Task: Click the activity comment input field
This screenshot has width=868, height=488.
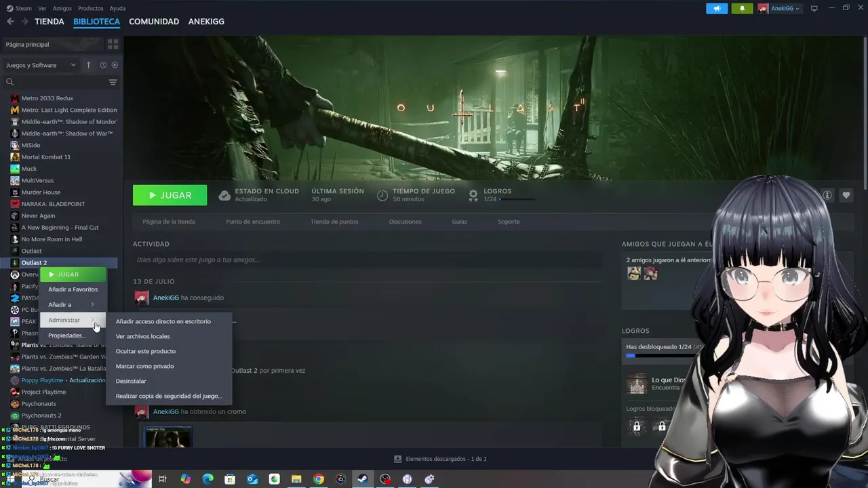Action: tap(367, 260)
